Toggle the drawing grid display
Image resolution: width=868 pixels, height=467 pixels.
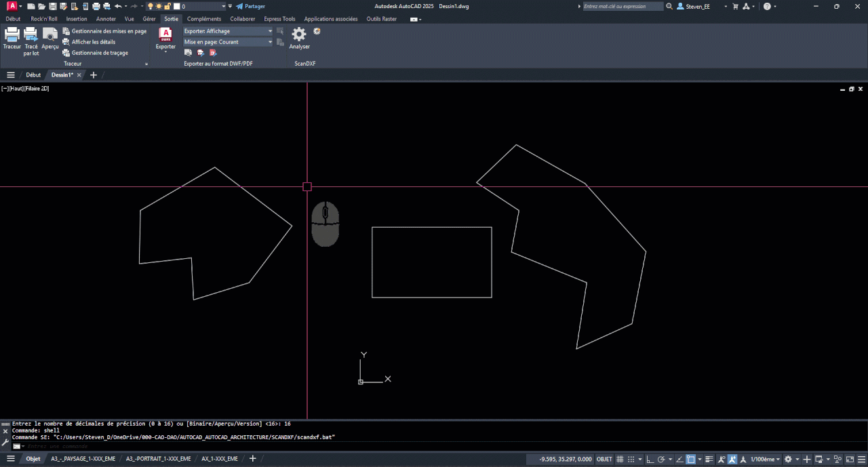tap(620, 460)
